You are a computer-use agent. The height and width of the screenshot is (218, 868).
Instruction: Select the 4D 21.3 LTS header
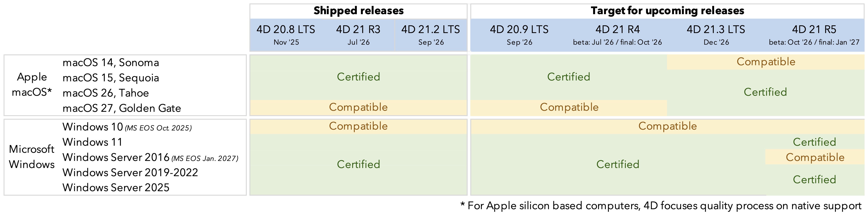[x=716, y=35]
